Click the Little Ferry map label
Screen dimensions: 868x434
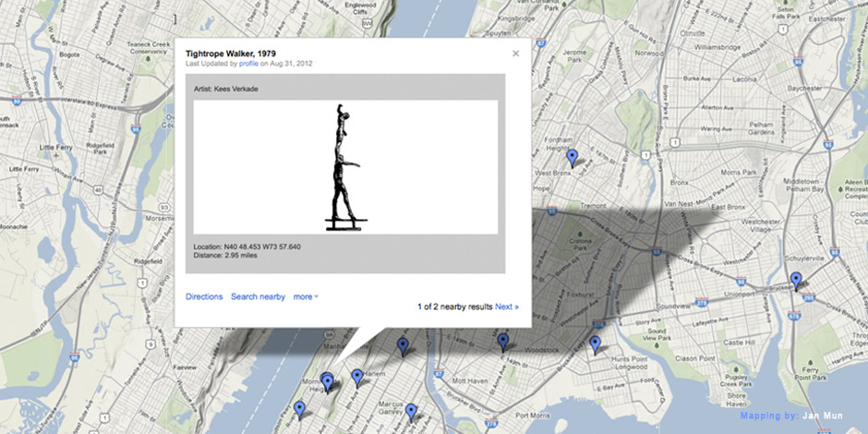(56, 148)
